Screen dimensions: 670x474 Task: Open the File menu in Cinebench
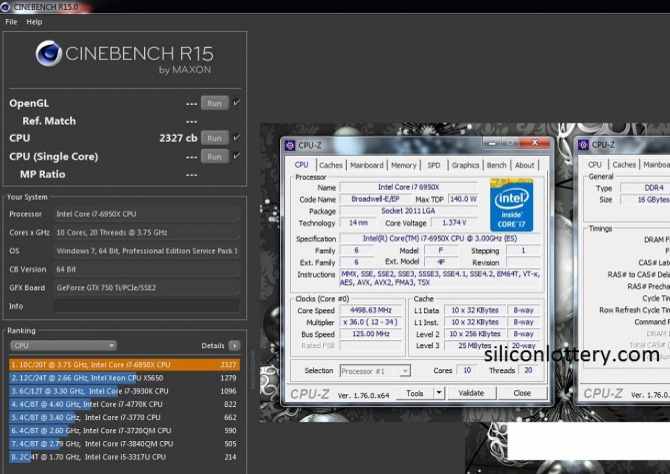[11, 22]
